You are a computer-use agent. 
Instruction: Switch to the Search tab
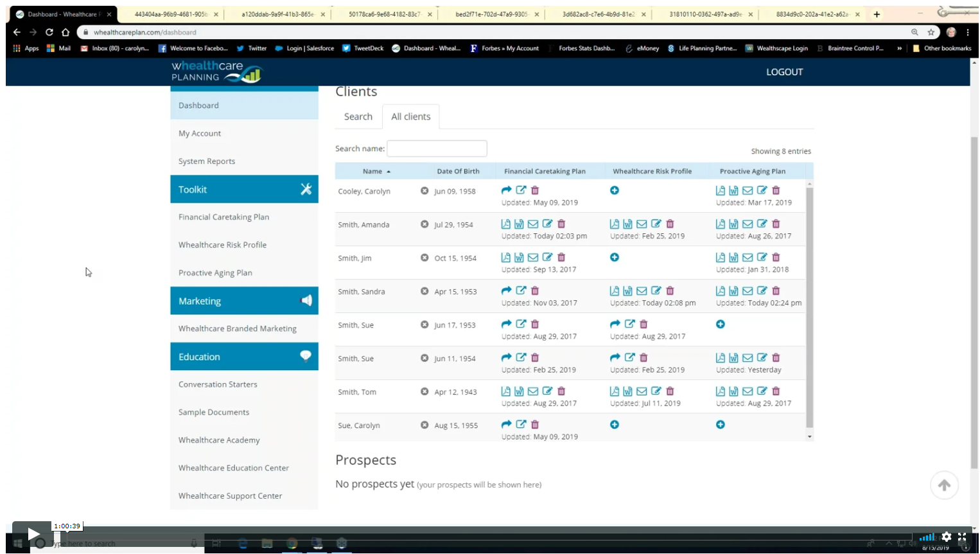358,117
